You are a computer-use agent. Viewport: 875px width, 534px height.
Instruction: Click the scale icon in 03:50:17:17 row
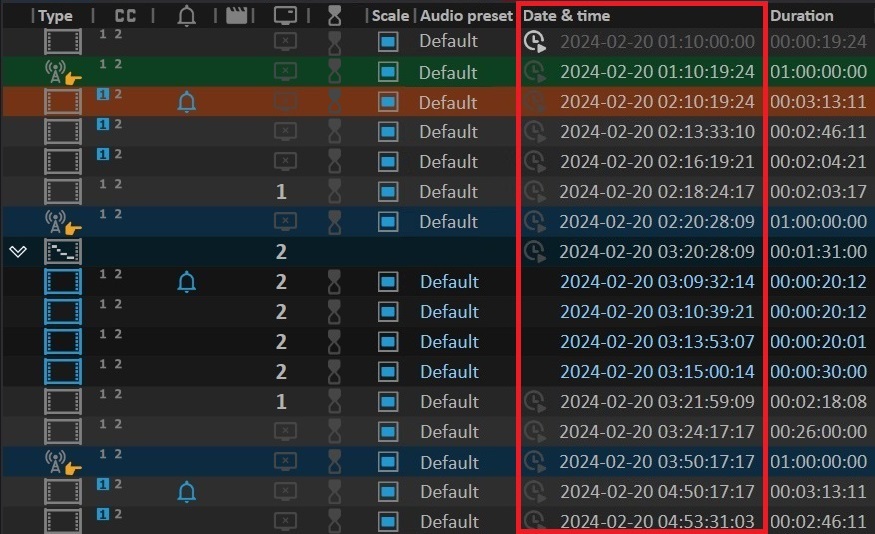coord(388,461)
